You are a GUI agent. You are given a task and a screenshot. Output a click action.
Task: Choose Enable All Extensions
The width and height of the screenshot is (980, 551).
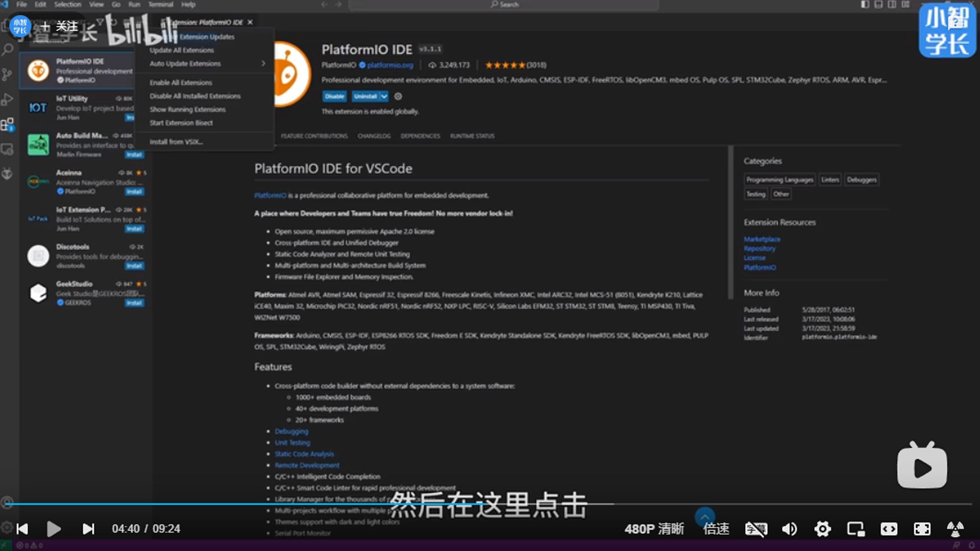(x=204, y=83)
